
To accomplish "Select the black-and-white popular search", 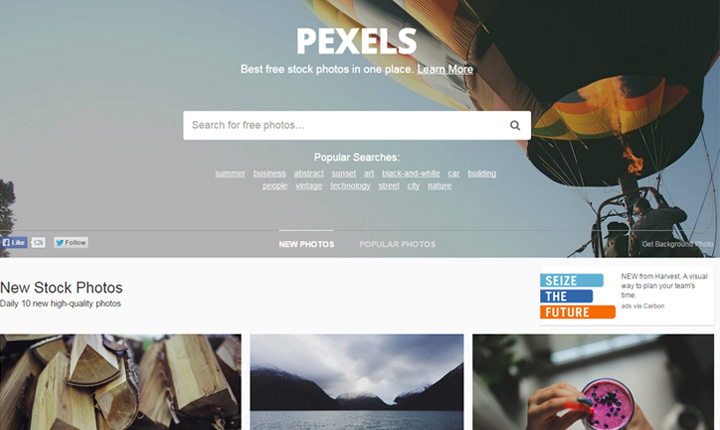I will [411, 174].
